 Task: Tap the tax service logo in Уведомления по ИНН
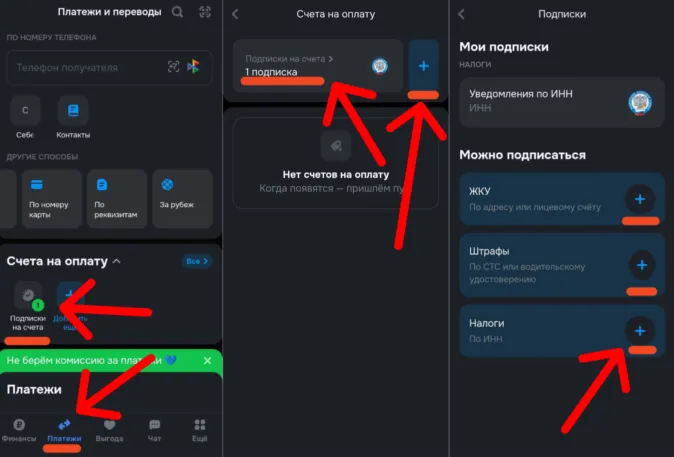pyautogui.click(x=640, y=103)
